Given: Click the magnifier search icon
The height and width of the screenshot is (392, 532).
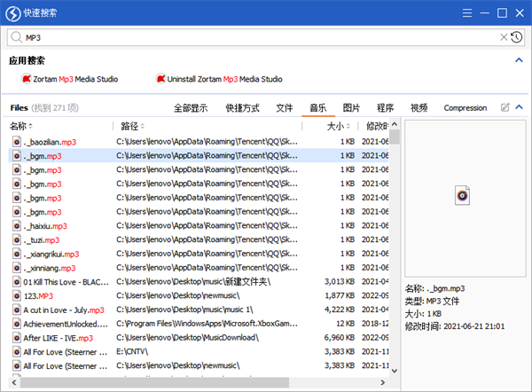Looking at the screenshot, I should 16,38.
